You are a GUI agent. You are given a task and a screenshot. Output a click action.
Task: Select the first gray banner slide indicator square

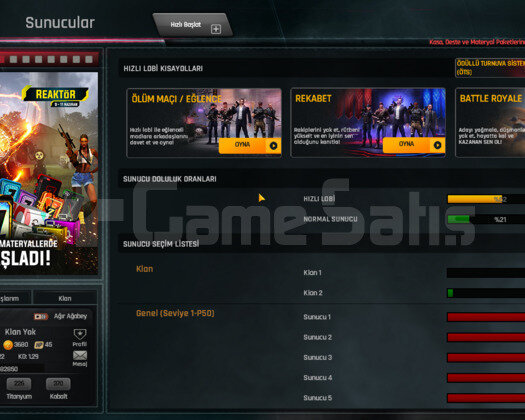click(13, 59)
